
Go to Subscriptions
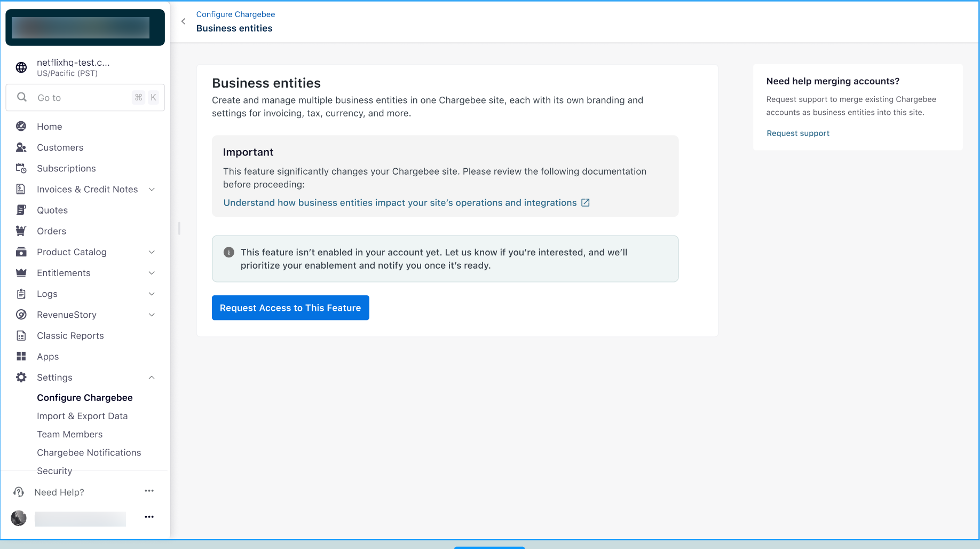(66, 168)
